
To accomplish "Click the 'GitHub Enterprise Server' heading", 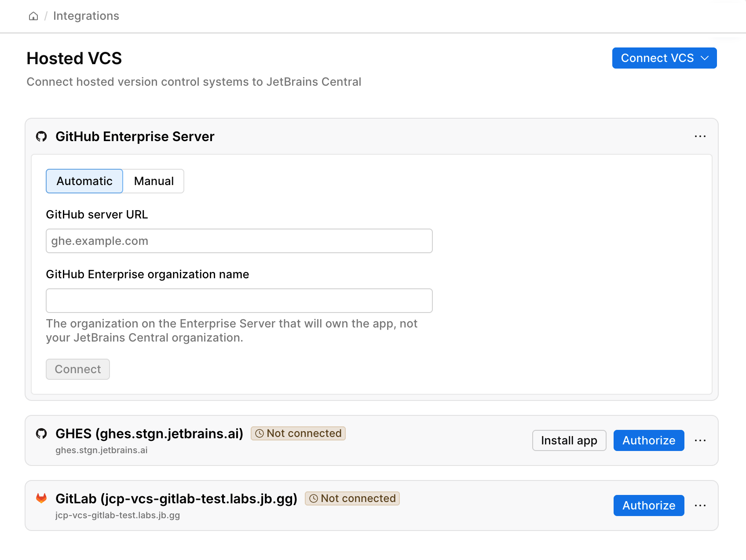I will point(135,136).
